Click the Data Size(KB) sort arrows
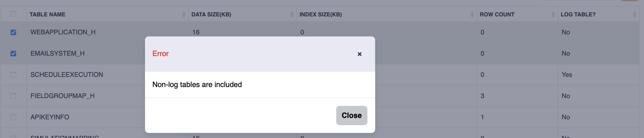 292,15
